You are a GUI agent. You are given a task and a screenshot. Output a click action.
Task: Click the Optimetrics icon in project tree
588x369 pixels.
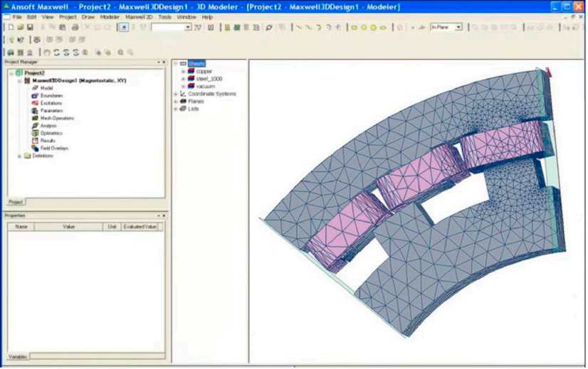(x=35, y=133)
